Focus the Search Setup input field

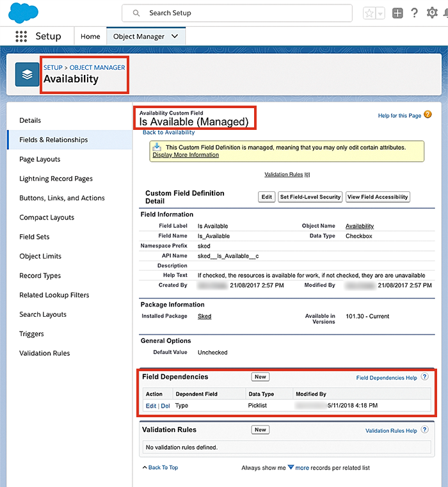pos(237,13)
